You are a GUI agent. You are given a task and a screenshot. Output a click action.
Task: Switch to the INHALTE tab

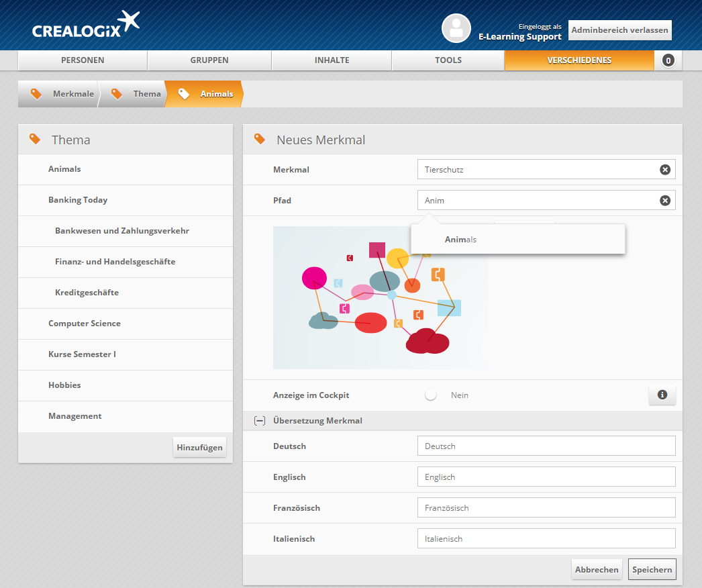[x=332, y=60]
